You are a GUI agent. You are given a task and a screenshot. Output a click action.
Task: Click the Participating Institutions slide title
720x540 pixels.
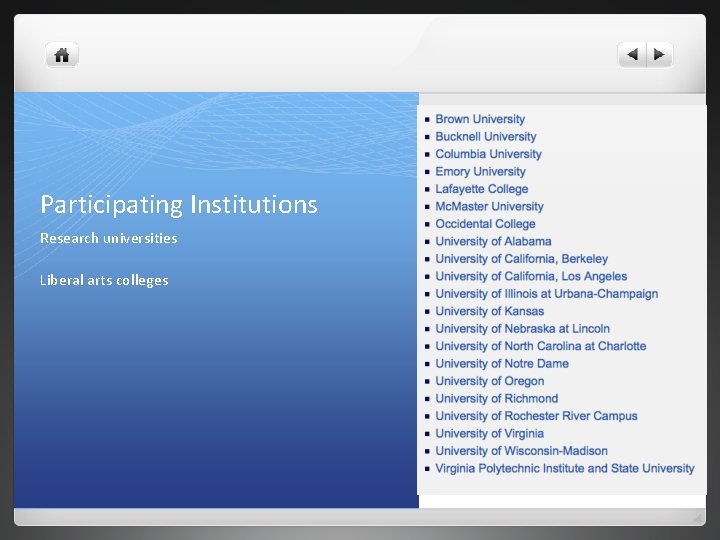179,205
